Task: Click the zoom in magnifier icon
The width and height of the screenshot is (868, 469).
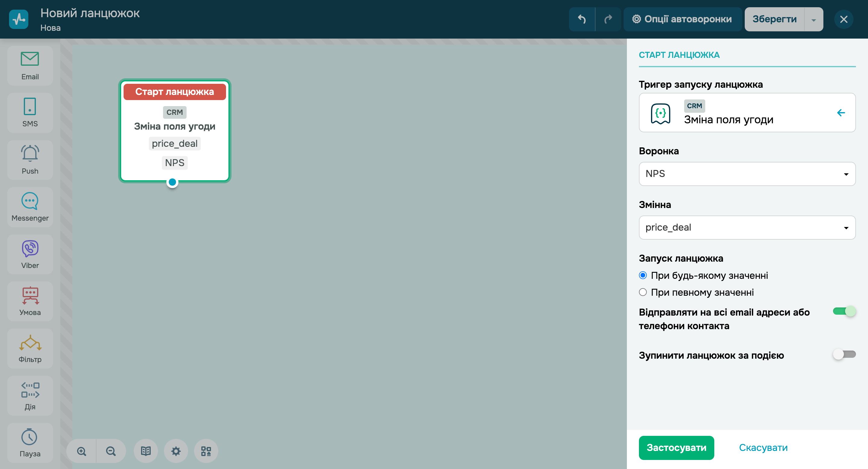Action: tap(82, 451)
